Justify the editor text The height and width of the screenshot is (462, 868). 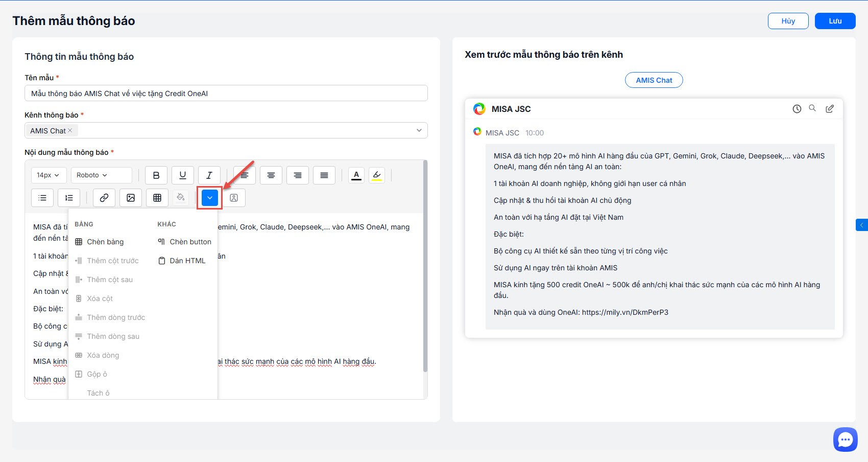point(324,175)
